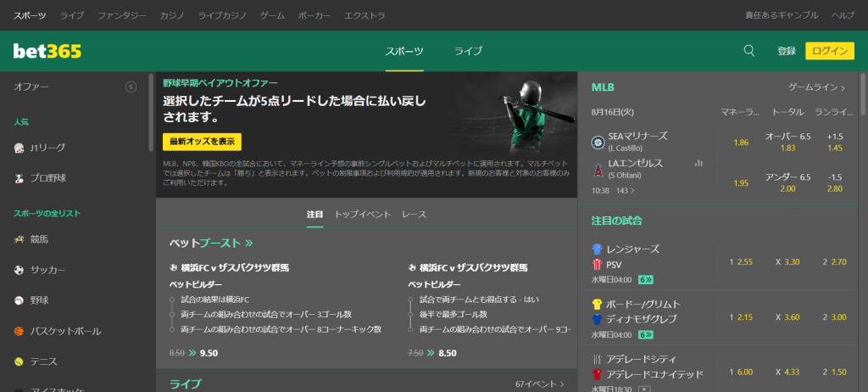Select アンダー 6.5 total at 2.00
The image size is (868, 392).
[787, 183]
